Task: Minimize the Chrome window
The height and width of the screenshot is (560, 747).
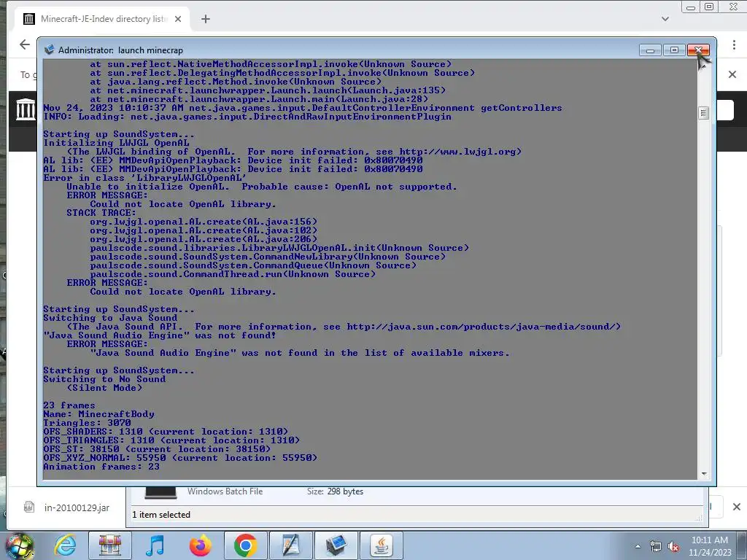Action: pyautogui.click(x=690, y=7)
